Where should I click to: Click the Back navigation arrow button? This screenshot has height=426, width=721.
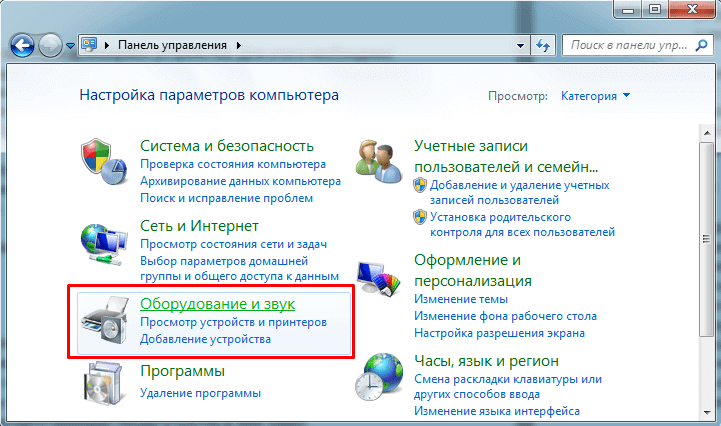[22, 46]
